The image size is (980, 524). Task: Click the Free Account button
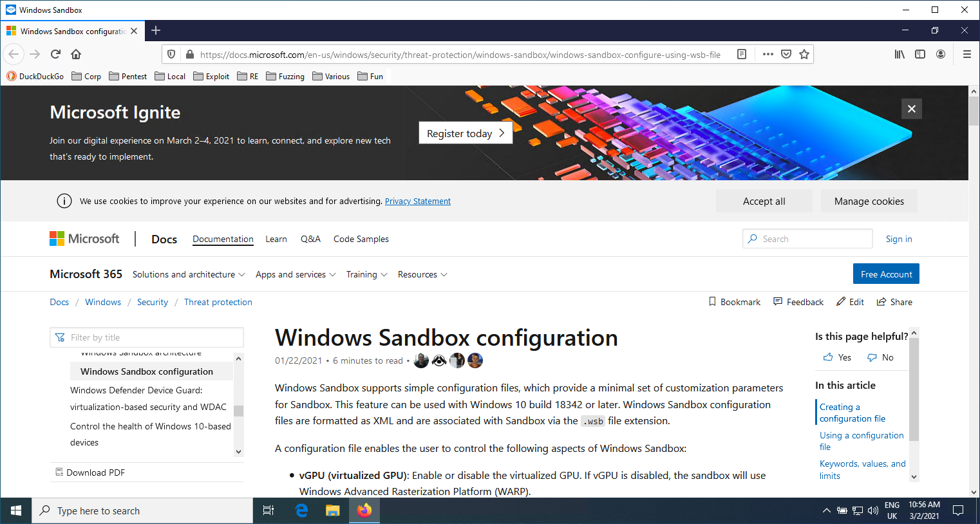(x=886, y=274)
